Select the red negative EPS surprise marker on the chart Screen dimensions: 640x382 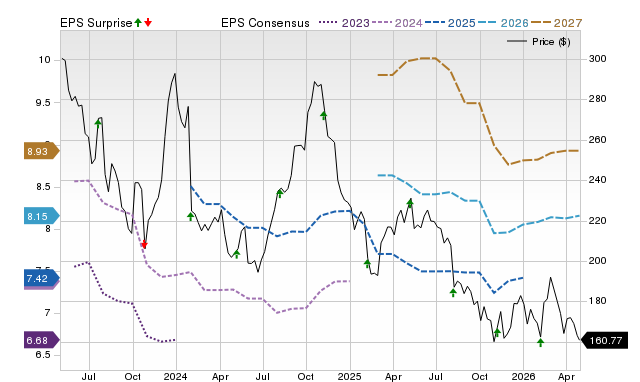tap(144, 244)
